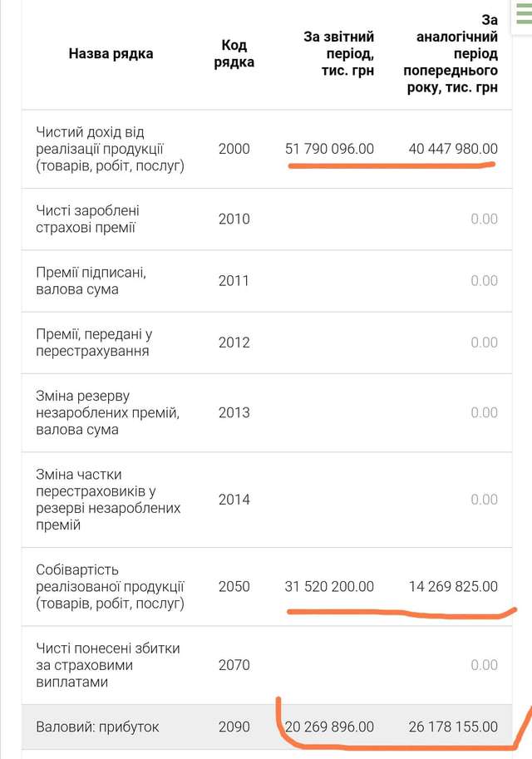Click the 0.00 value in row 2012
The height and width of the screenshot is (759, 532).
[484, 343]
